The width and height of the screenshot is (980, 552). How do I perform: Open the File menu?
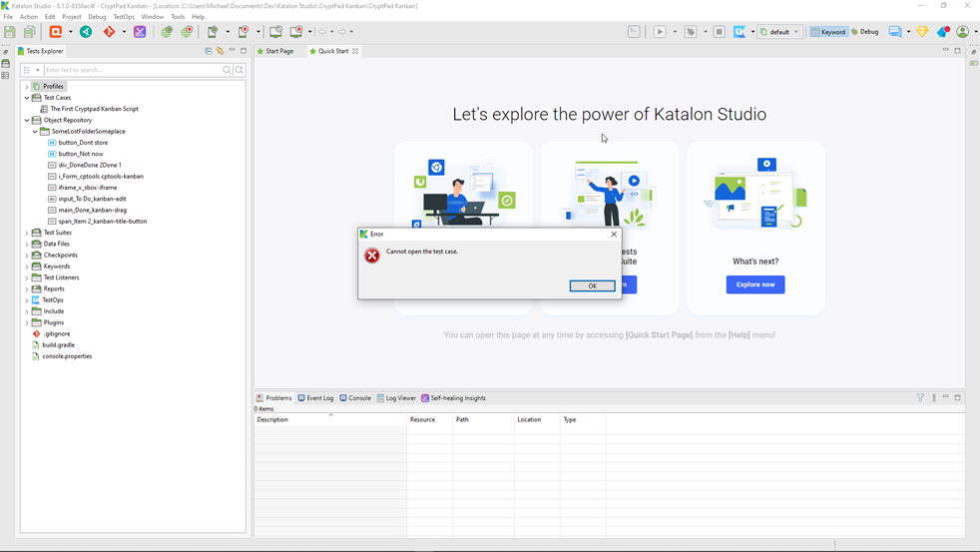(x=8, y=17)
